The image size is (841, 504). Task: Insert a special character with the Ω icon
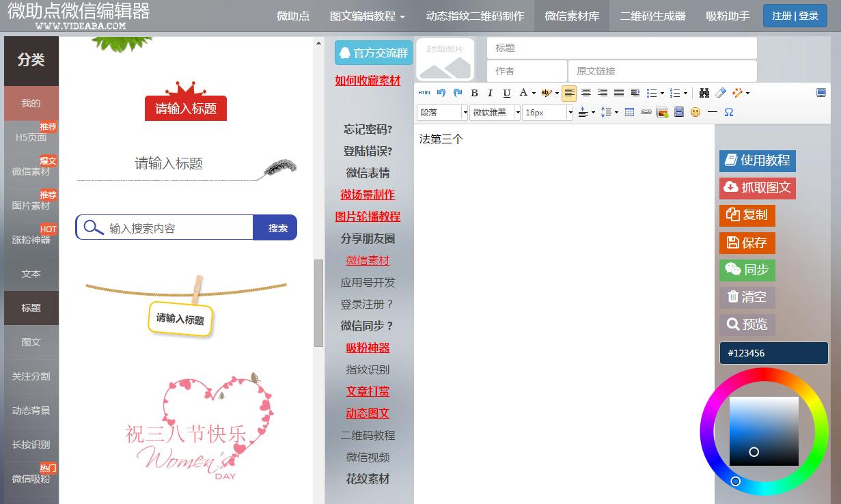(x=728, y=111)
